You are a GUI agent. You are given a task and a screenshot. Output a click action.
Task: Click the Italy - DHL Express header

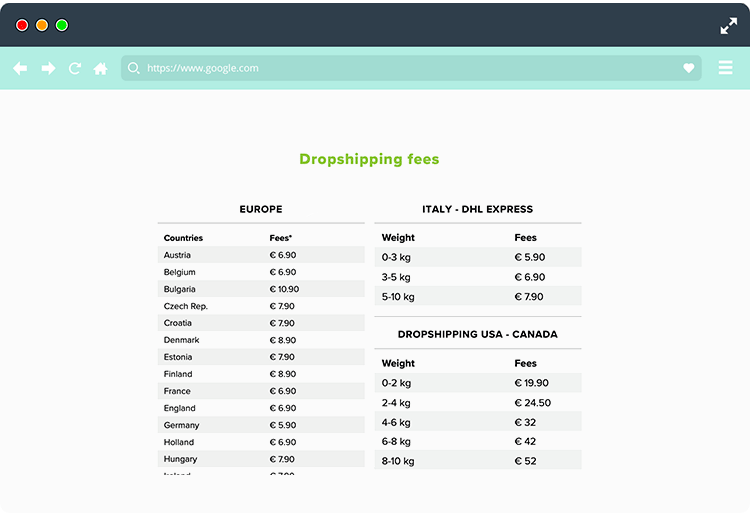pyautogui.click(x=477, y=209)
